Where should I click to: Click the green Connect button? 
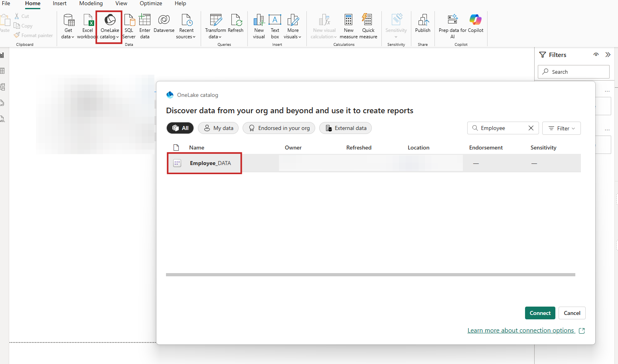[540, 313]
